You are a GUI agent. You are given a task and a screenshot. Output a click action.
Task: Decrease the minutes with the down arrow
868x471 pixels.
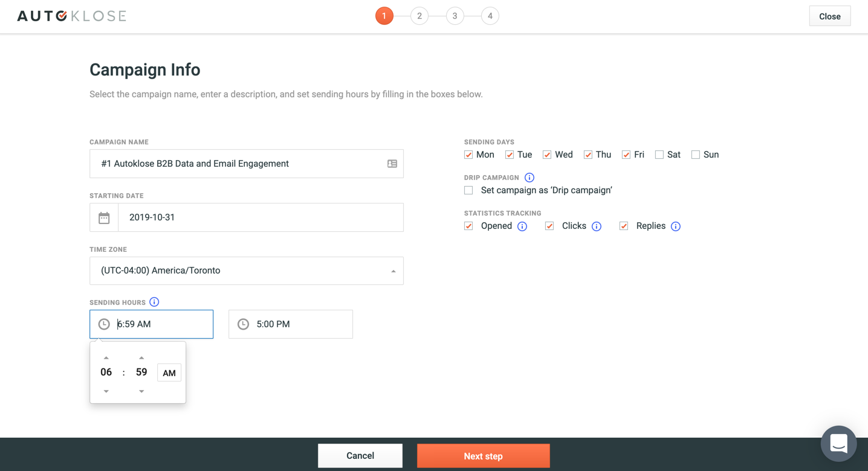pos(141,391)
